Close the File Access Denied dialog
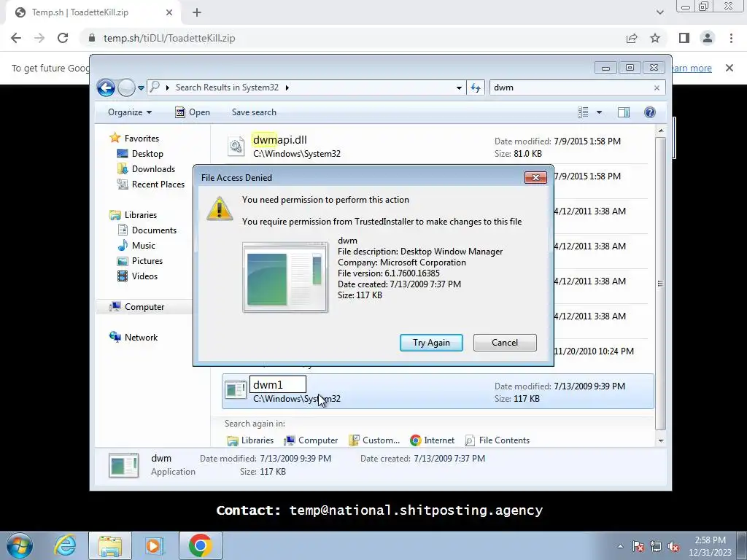The width and height of the screenshot is (747, 560). tap(535, 178)
